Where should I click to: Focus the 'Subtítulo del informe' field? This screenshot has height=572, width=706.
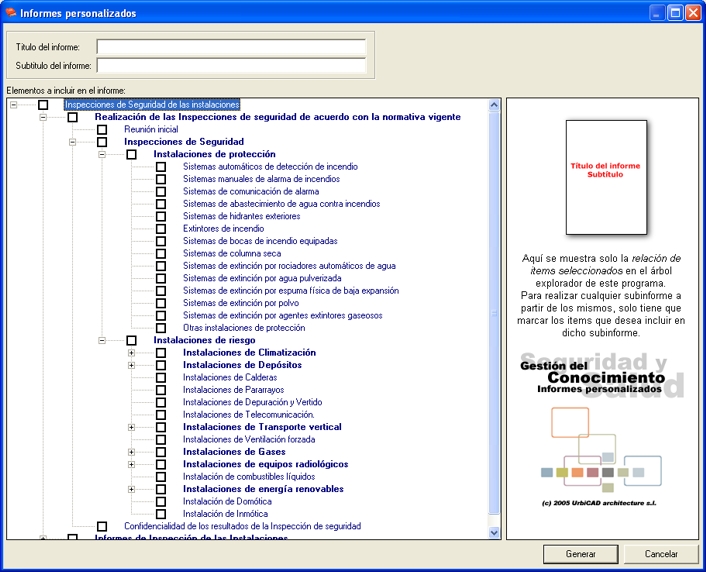231,65
